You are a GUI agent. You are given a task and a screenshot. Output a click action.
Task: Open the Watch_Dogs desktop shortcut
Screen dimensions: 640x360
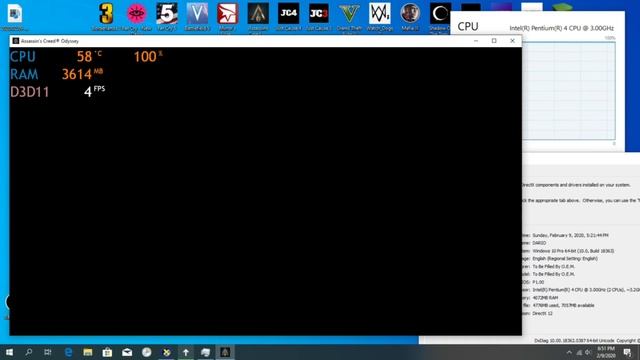[x=380, y=14]
